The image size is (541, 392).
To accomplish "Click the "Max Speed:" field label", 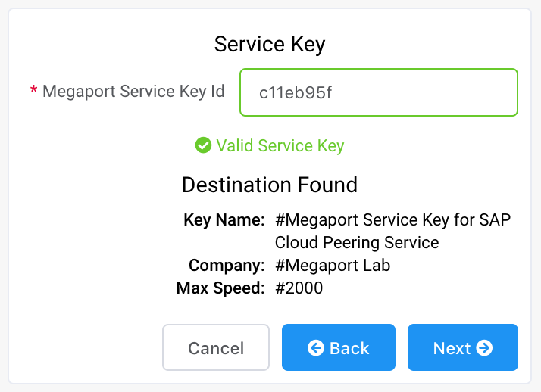I will point(220,288).
